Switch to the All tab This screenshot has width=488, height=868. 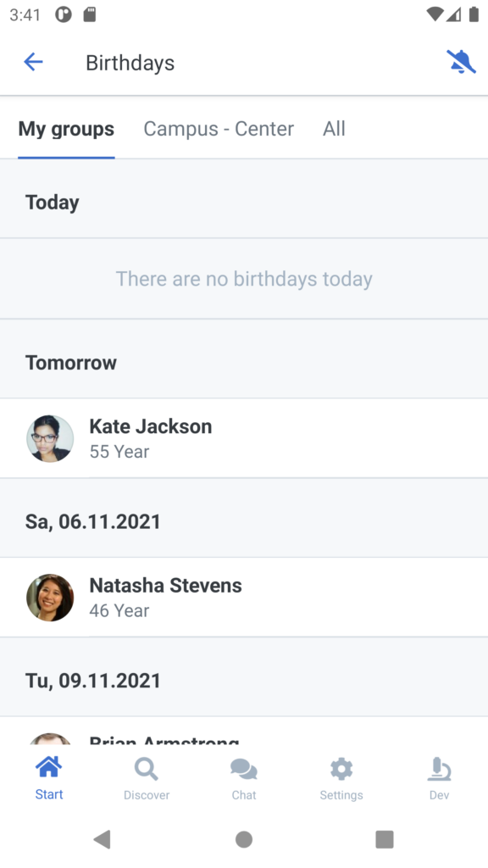[x=334, y=129]
